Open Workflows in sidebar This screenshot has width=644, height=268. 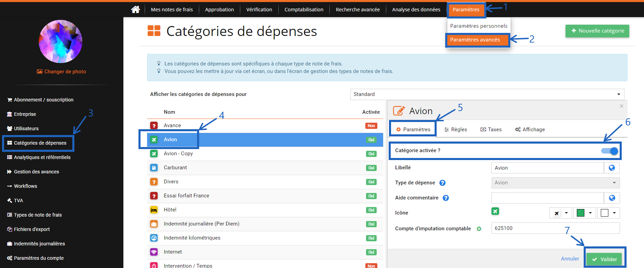[x=22, y=186]
